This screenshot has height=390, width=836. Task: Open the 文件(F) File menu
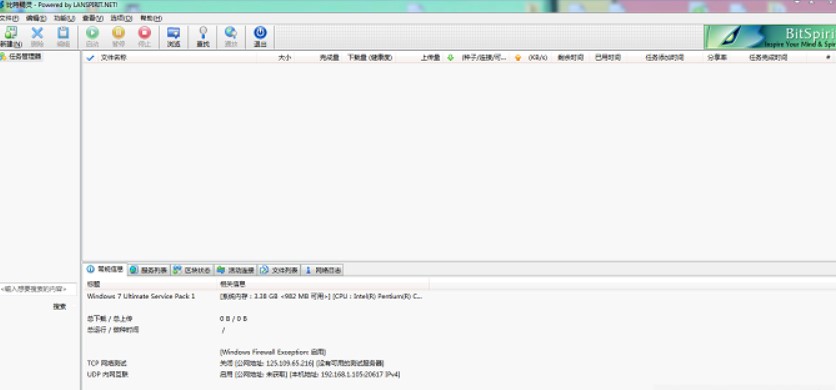coord(9,18)
